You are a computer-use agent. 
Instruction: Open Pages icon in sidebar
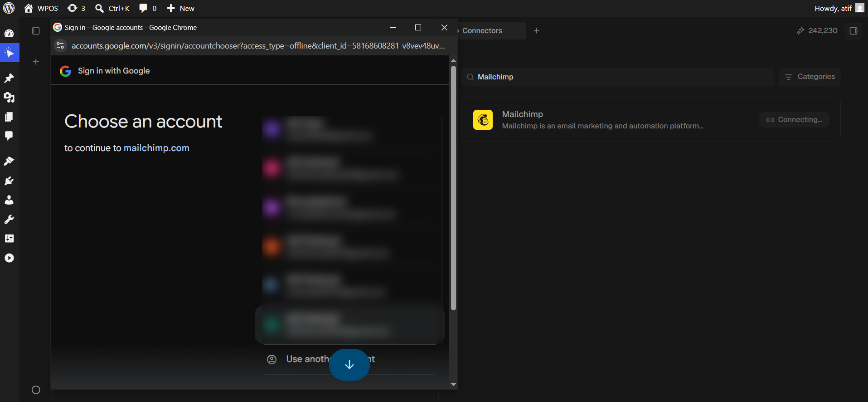[x=9, y=117]
